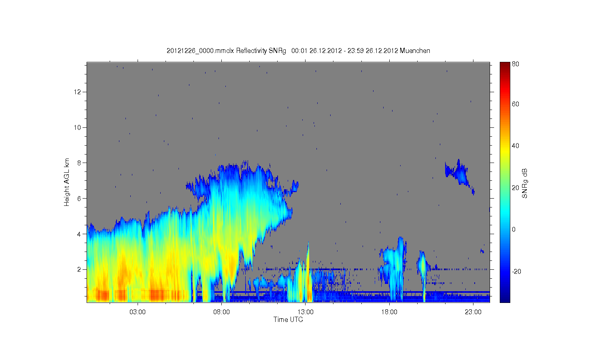The image size is (607, 364).
Task: Click the 'Height AGL km' y-axis label
Action: pyautogui.click(x=67, y=182)
